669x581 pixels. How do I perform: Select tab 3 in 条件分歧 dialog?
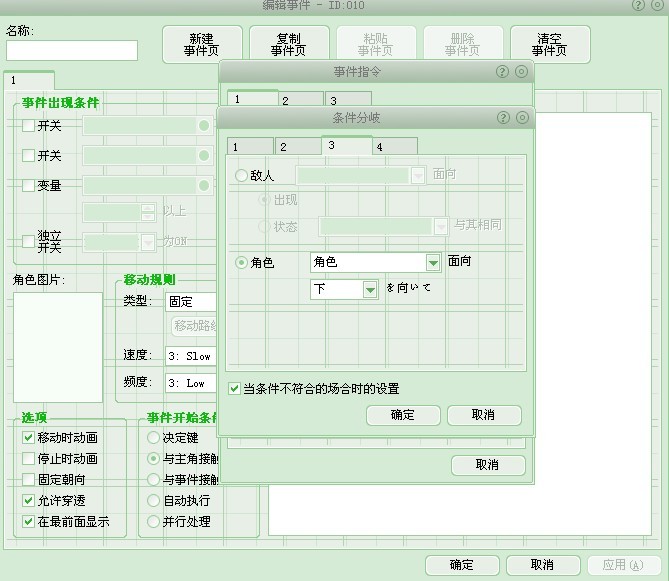(x=346, y=145)
